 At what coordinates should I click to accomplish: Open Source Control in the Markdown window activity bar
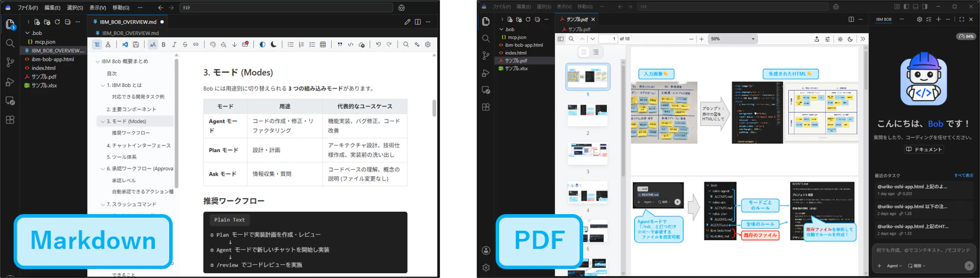[10, 62]
